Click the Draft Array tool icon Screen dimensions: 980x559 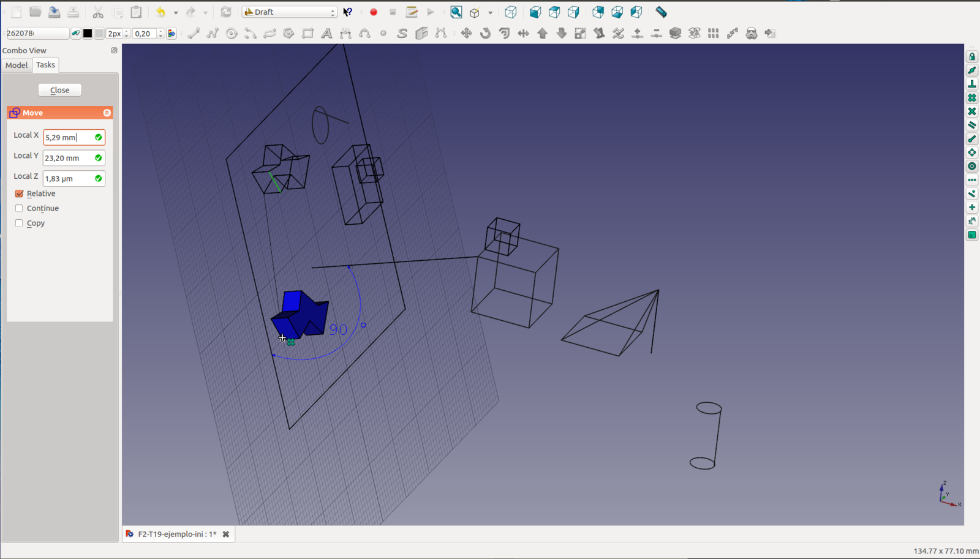(713, 34)
